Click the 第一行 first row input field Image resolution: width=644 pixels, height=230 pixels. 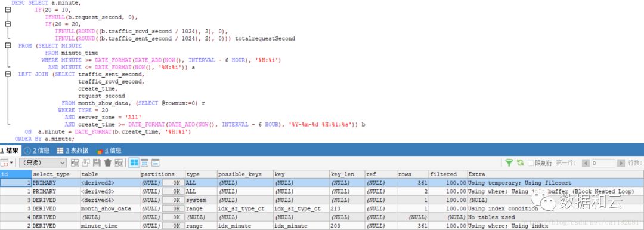click(x=603, y=163)
